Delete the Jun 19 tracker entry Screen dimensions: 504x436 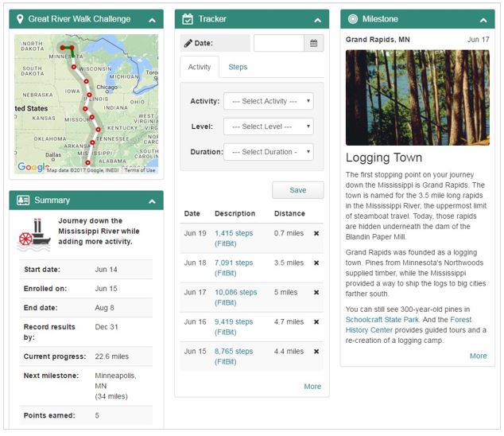(316, 234)
